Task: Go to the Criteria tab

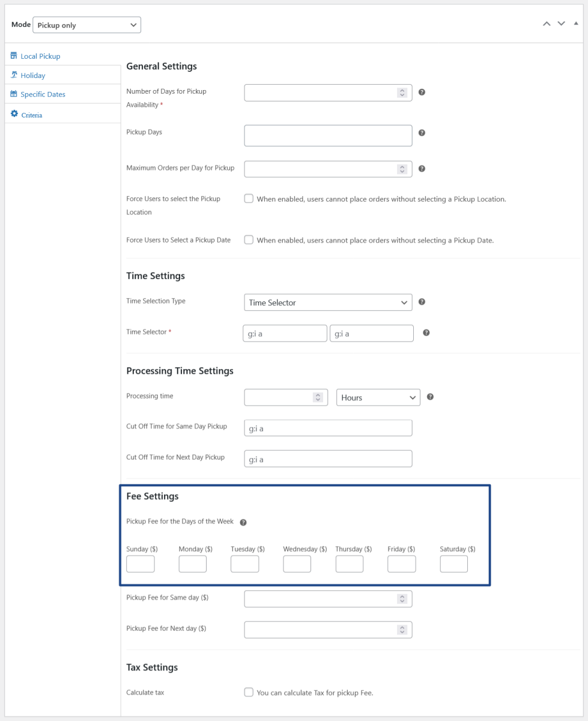Action: 31,115
